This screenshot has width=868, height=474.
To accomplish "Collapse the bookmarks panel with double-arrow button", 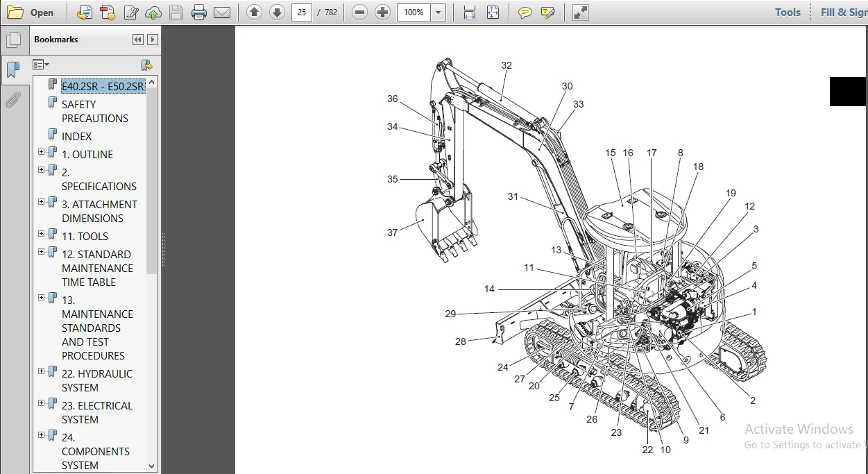I will (x=138, y=40).
